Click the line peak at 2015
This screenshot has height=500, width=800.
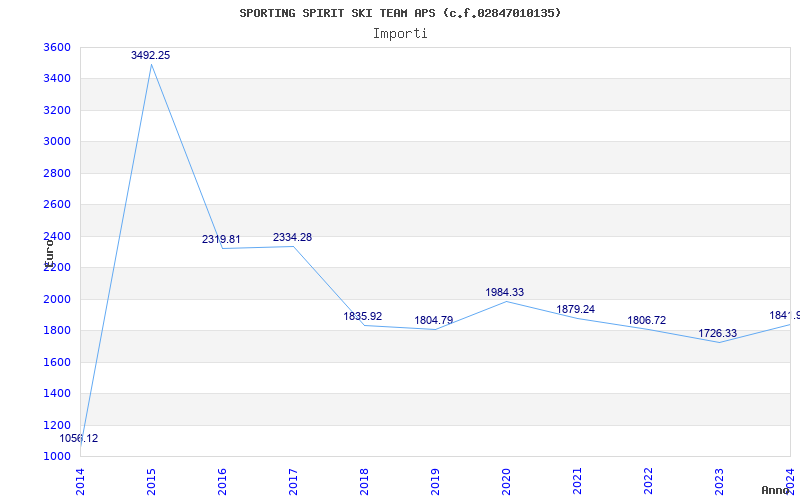[151, 64]
